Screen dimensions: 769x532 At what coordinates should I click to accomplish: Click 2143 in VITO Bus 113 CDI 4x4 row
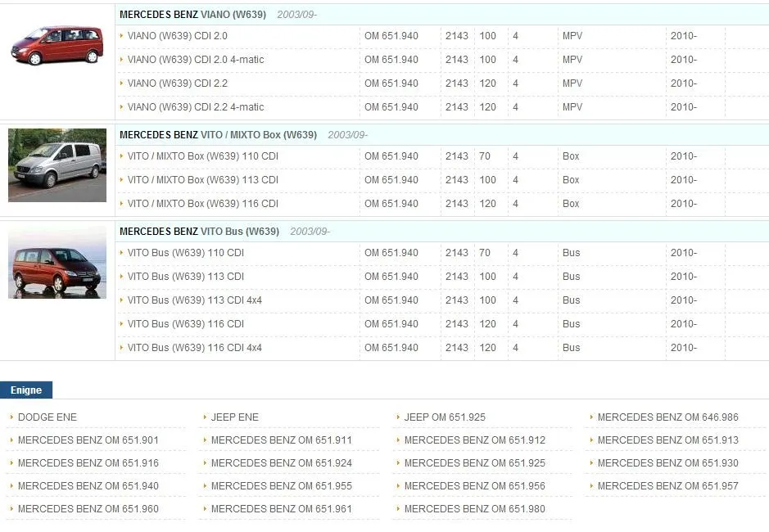(457, 300)
